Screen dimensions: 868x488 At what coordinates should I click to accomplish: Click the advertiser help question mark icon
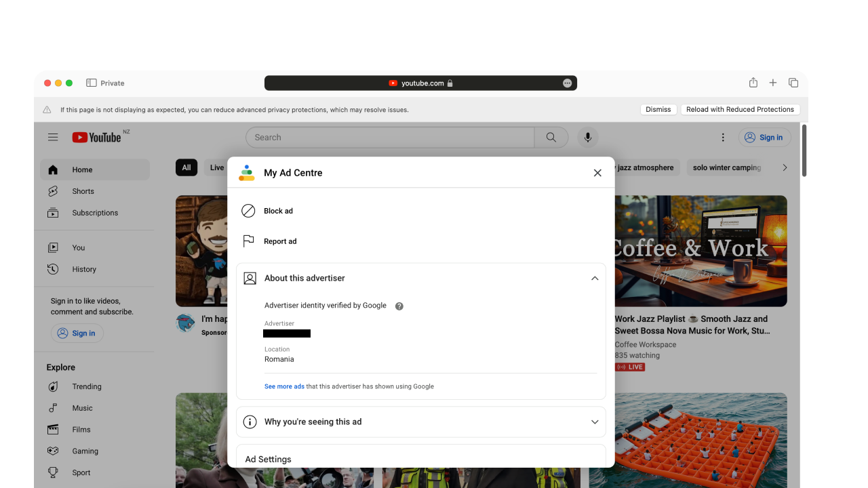click(399, 306)
